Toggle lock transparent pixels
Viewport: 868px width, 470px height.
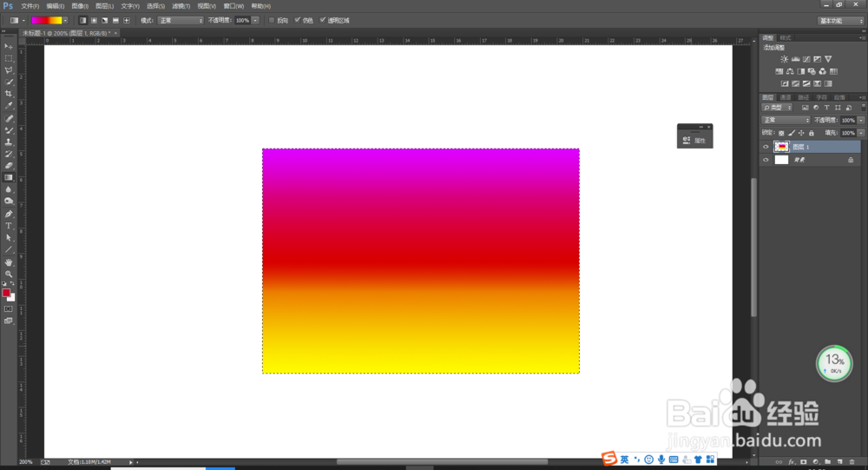[781, 133]
